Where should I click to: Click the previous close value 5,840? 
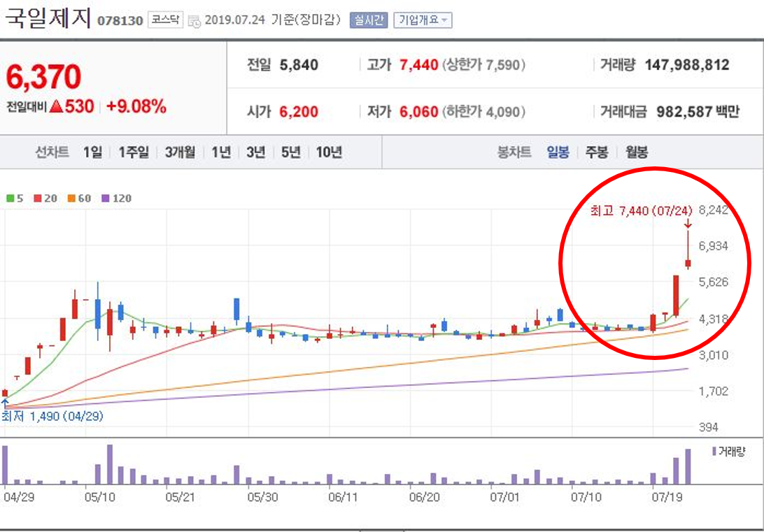299,65
